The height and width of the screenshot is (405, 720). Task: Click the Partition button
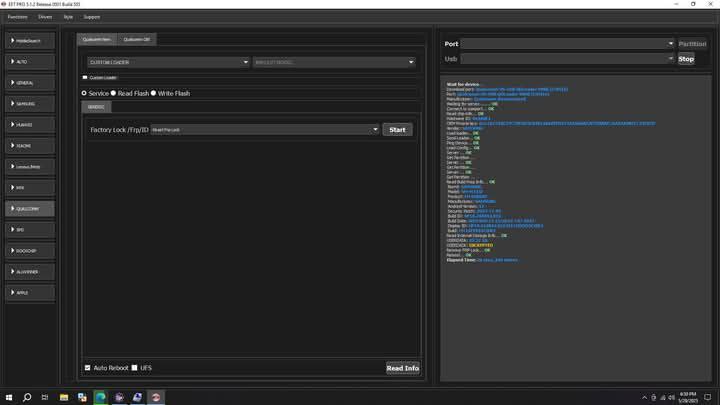point(692,44)
